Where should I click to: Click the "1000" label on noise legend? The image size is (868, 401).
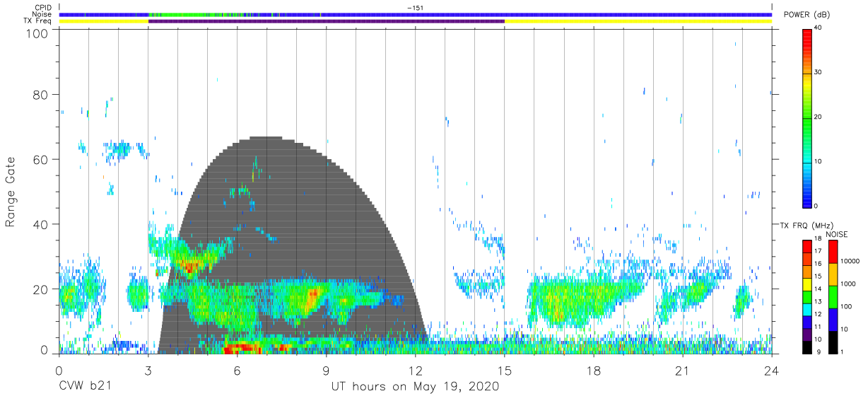(850, 284)
